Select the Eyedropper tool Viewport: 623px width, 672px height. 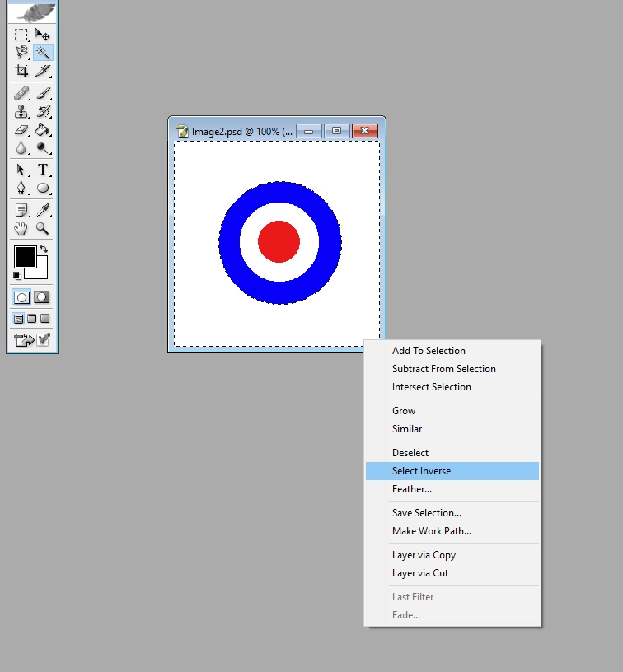[43, 210]
